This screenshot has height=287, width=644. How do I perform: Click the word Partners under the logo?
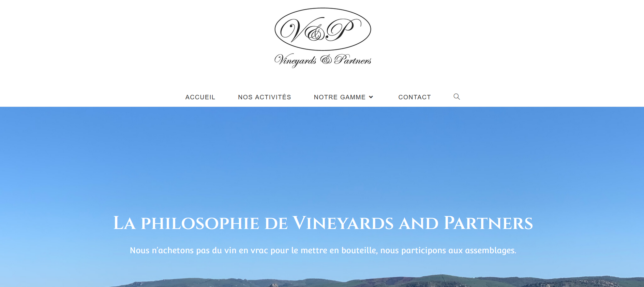pyautogui.click(x=353, y=59)
